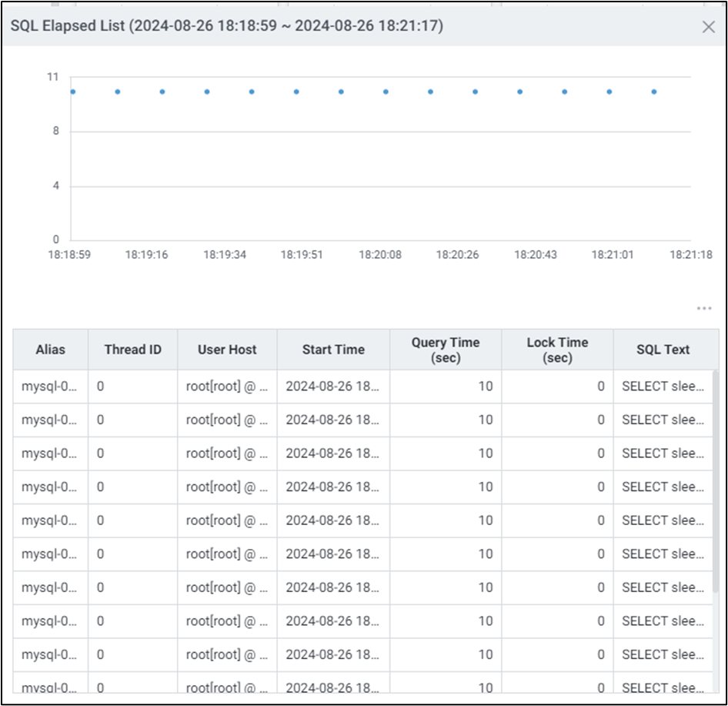The image size is (728, 706).
Task: Sort table by Start Time header
Action: click(x=333, y=350)
